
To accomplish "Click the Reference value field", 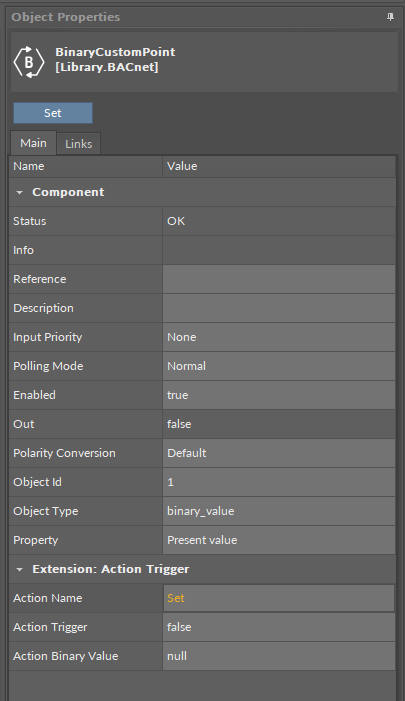I will point(279,279).
